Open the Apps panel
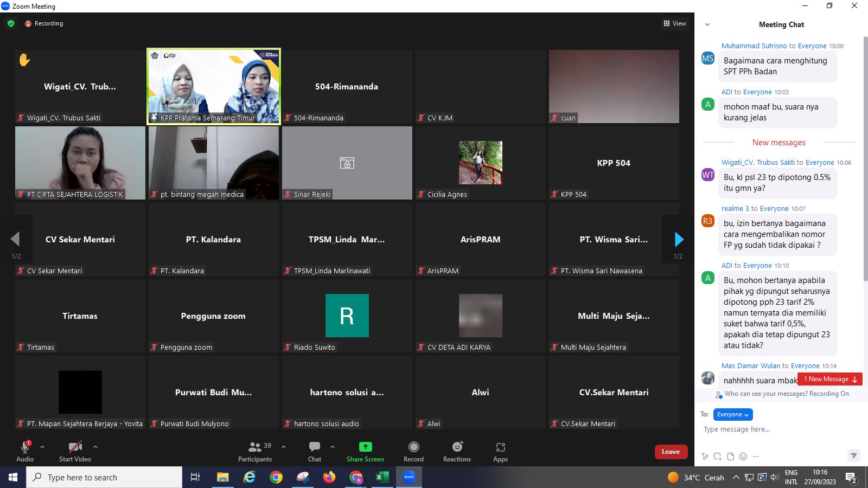 click(500, 451)
